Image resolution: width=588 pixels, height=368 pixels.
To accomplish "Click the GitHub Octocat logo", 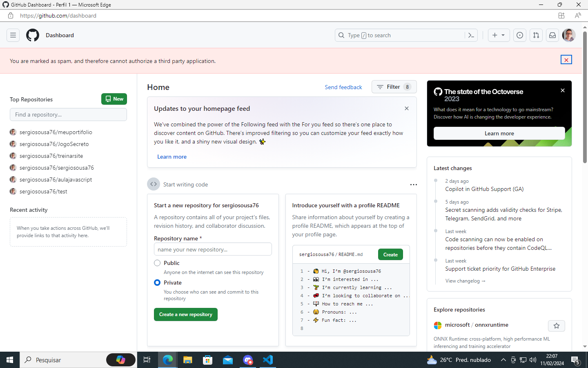I will click(33, 35).
